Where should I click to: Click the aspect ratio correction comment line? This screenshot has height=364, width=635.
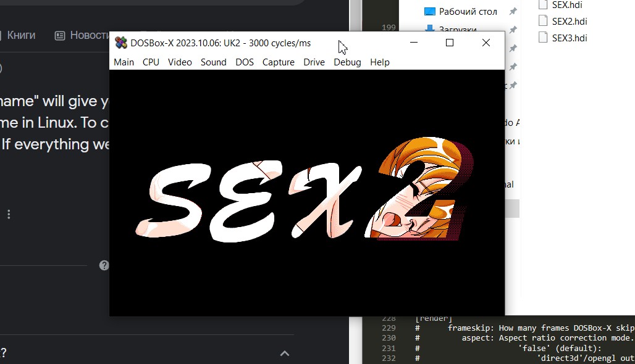525,338
